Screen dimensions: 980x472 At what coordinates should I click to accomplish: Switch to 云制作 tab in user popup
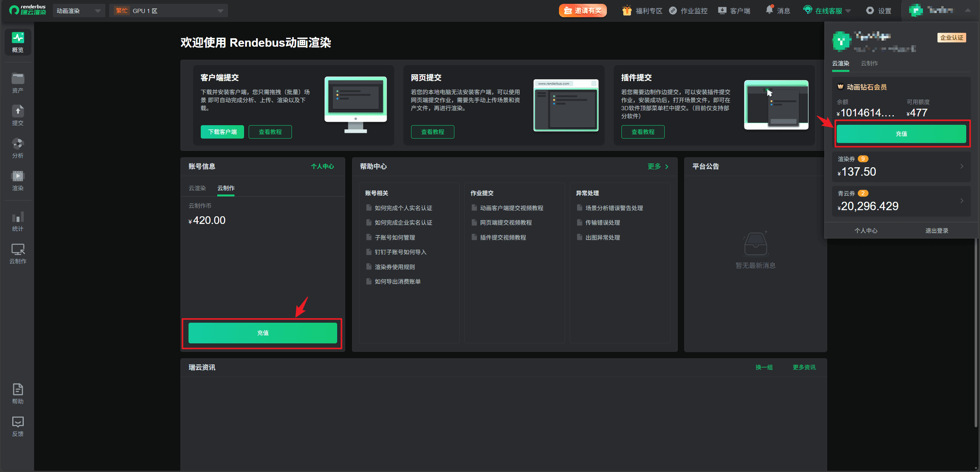869,63
